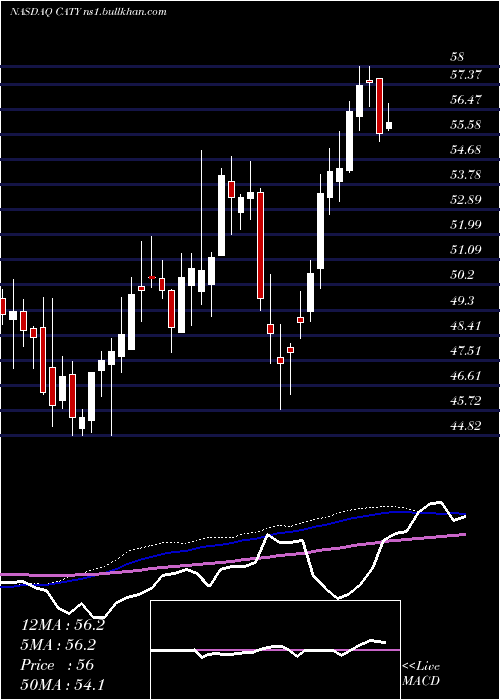This screenshot has width=500, height=700.
Task: Click the 12MA : 56.2 indicator text
Action: tap(62, 625)
